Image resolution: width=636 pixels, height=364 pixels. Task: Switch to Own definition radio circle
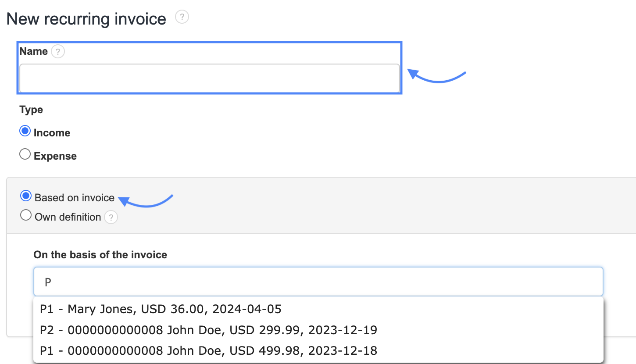26,215
